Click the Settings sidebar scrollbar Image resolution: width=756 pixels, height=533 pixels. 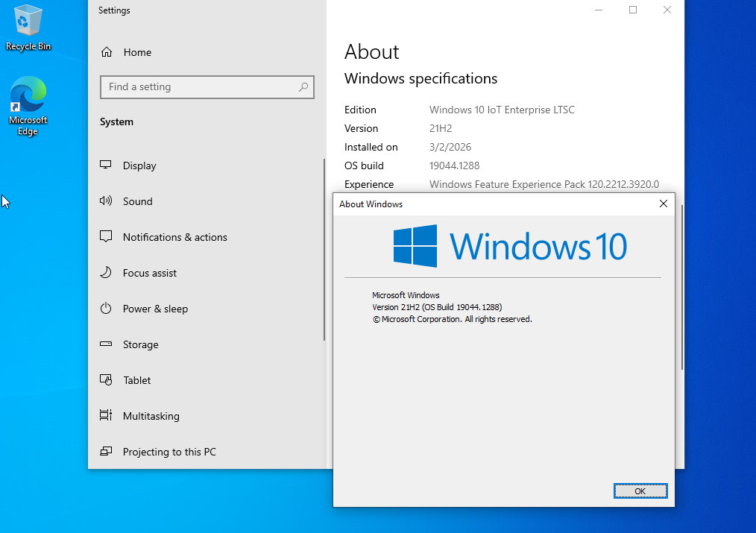click(x=324, y=250)
